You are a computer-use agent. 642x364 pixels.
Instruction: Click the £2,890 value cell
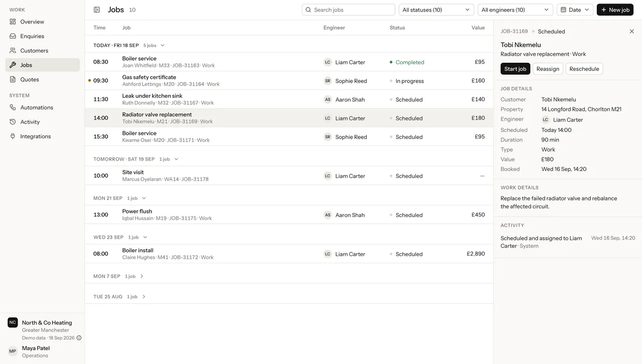475,254
